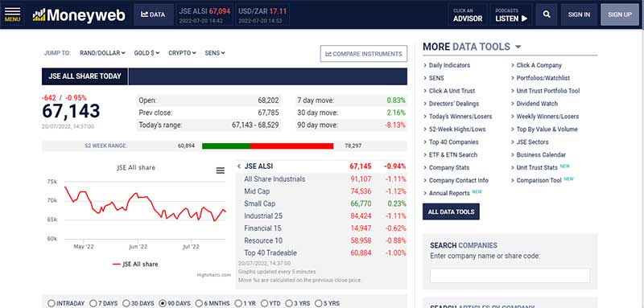
Task: Click the company name search field
Action: point(510,276)
